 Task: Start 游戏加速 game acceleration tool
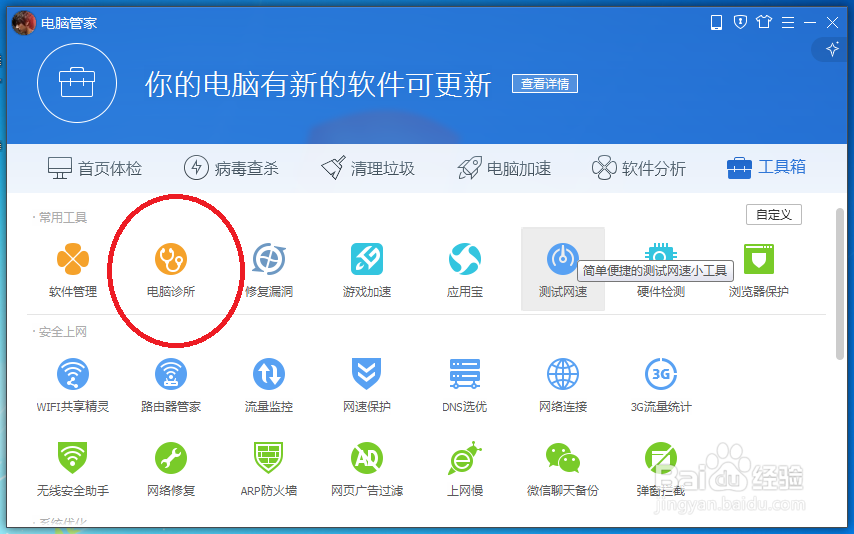point(367,270)
